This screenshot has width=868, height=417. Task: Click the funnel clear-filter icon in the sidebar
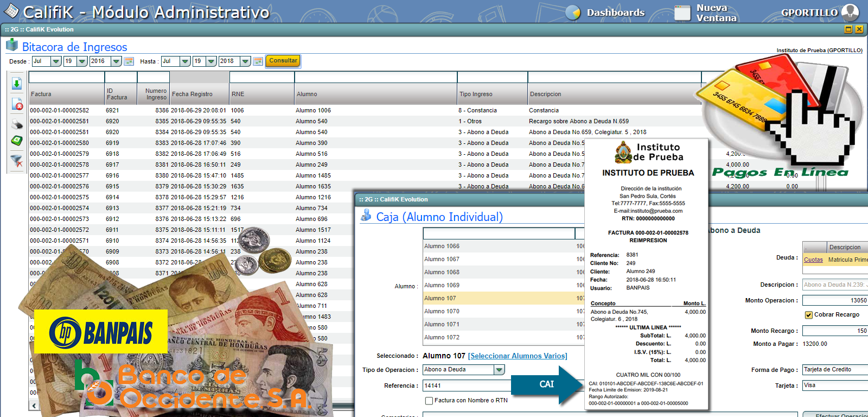(17, 161)
